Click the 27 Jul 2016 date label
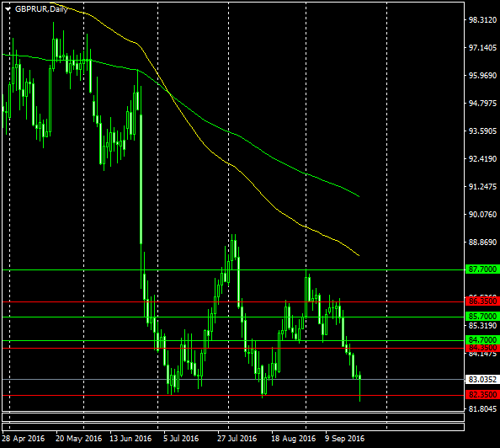The height and width of the screenshot is (448, 500). (237, 439)
